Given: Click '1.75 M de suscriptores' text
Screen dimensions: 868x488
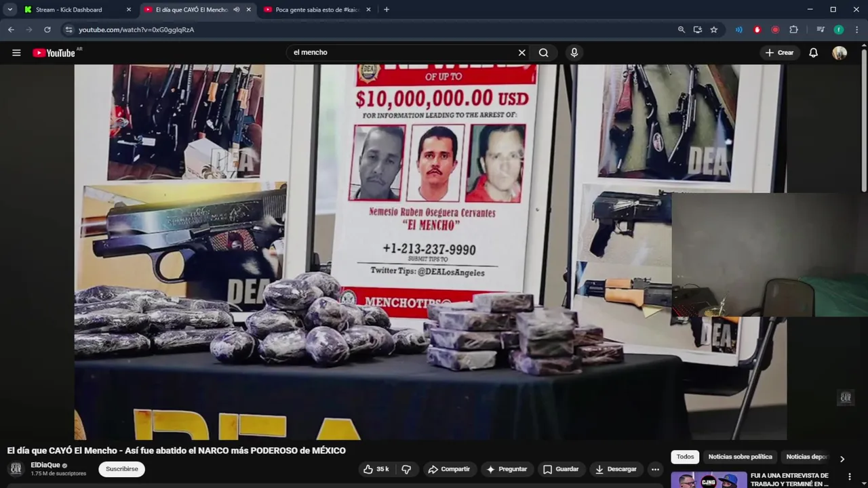Looking at the screenshot, I should coord(58,474).
